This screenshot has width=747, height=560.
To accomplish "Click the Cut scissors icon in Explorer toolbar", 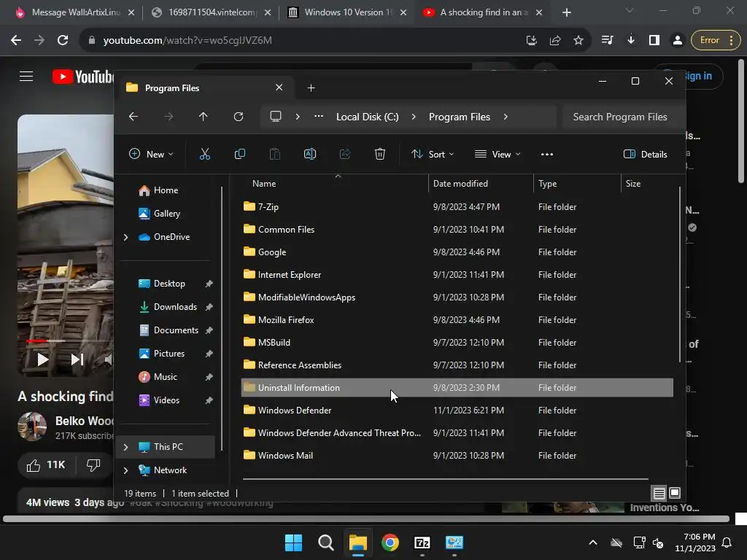I will click(x=204, y=154).
